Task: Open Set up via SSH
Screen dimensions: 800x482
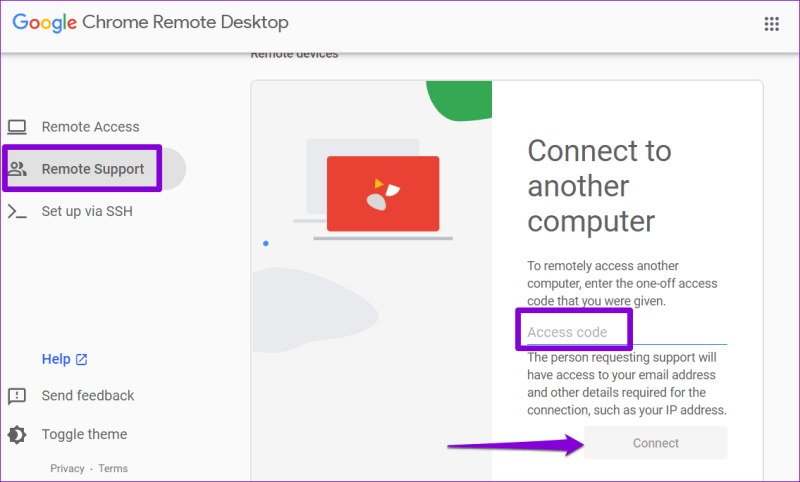Action: tap(87, 211)
